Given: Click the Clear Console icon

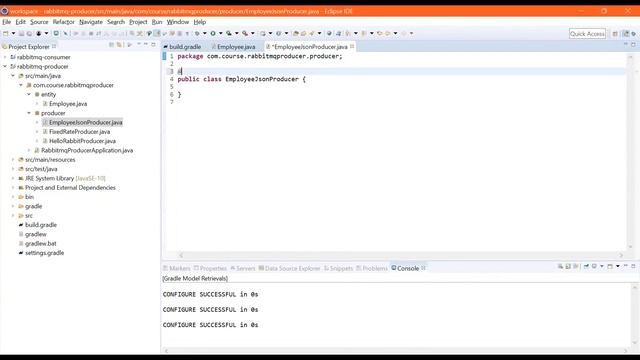Looking at the screenshot, I should tap(560, 267).
